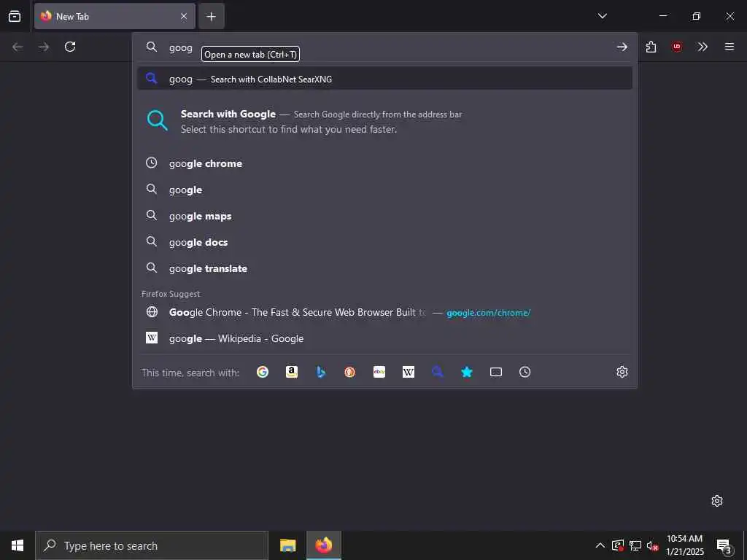Open the muted volume tray icon
This screenshot has width=747, height=560.
coord(653,545)
